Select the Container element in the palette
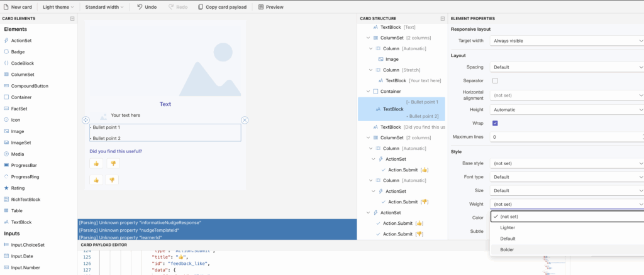The image size is (644, 275). click(18, 97)
